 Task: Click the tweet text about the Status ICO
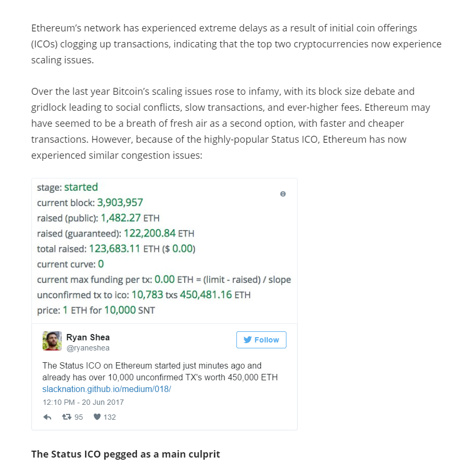[160, 371]
